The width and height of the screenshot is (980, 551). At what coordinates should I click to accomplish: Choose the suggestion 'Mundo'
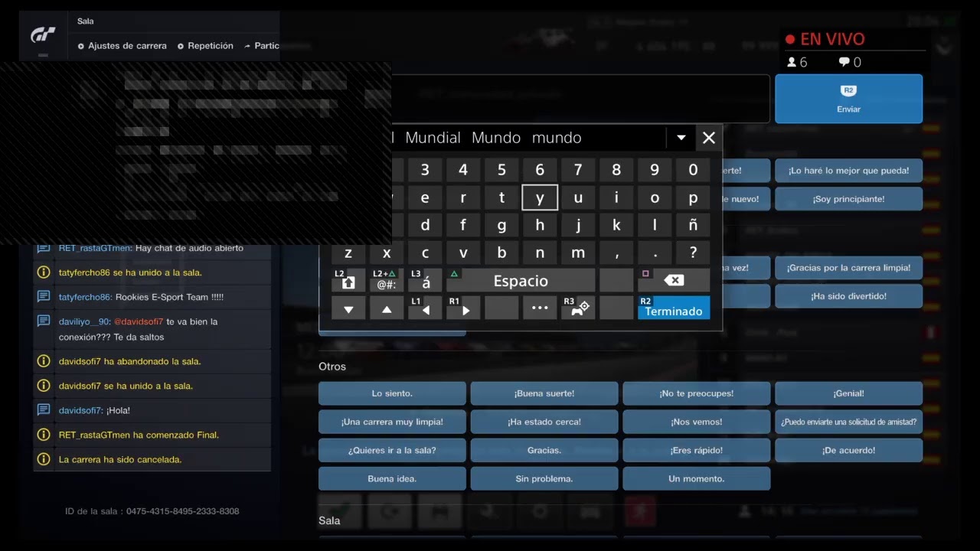[496, 138]
